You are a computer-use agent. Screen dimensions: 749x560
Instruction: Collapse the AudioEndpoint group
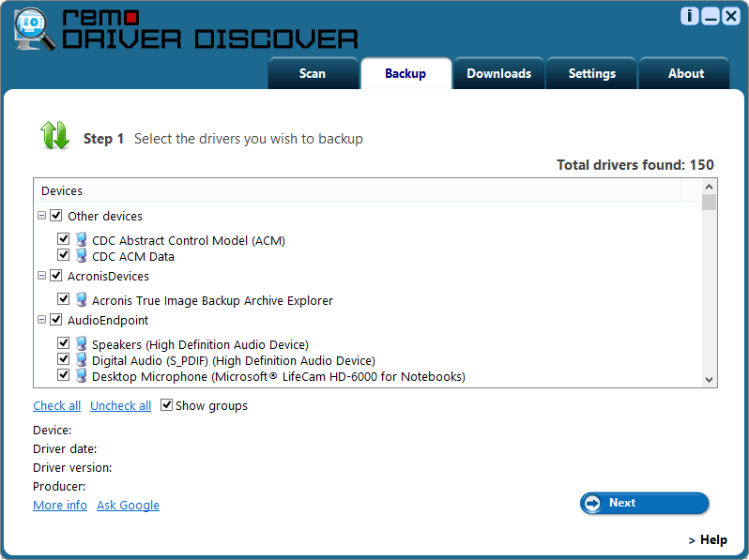pyautogui.click(x=42, y=319)
